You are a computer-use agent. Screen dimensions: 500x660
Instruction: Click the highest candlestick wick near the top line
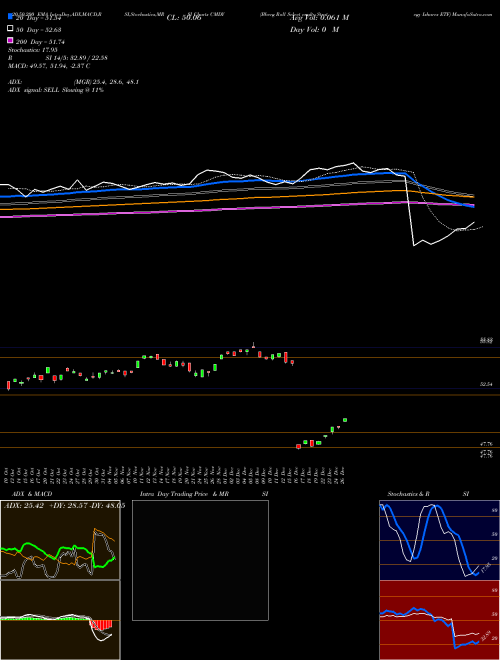point(253,345)
